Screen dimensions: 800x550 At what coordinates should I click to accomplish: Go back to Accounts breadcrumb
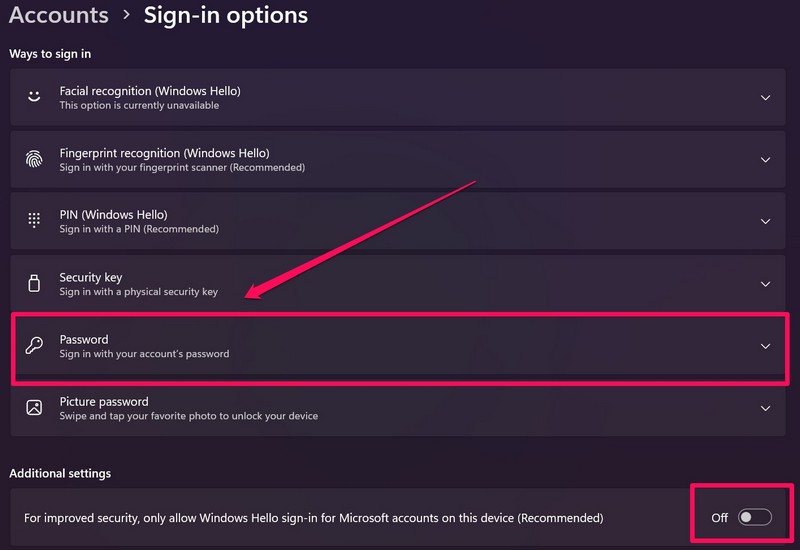58,15
